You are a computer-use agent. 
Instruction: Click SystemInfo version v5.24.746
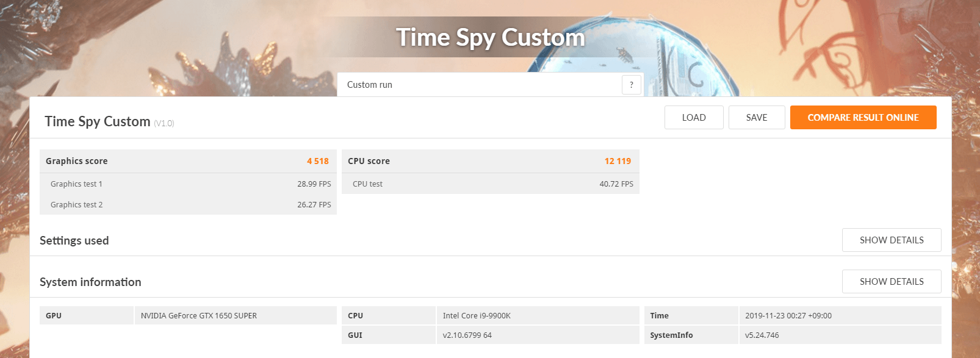762,335
